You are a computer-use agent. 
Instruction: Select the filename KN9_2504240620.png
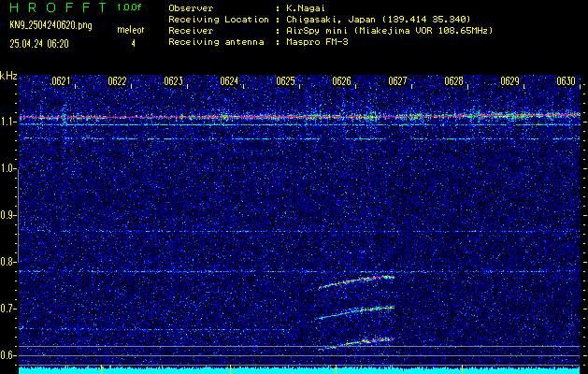click(50, 25)
